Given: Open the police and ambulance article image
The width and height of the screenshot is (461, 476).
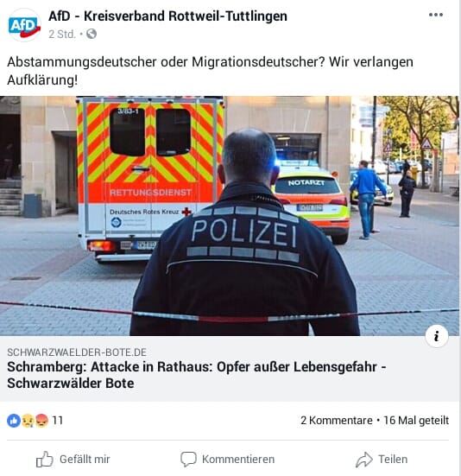Looking at the screenshot, I should pyautogui.click(x=230, y=216).
